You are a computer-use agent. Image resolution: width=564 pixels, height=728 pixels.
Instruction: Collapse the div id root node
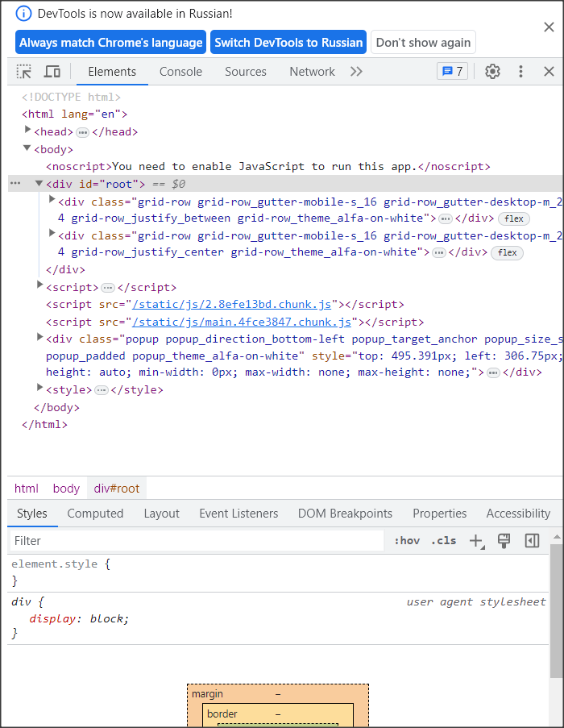pos(39,183)
